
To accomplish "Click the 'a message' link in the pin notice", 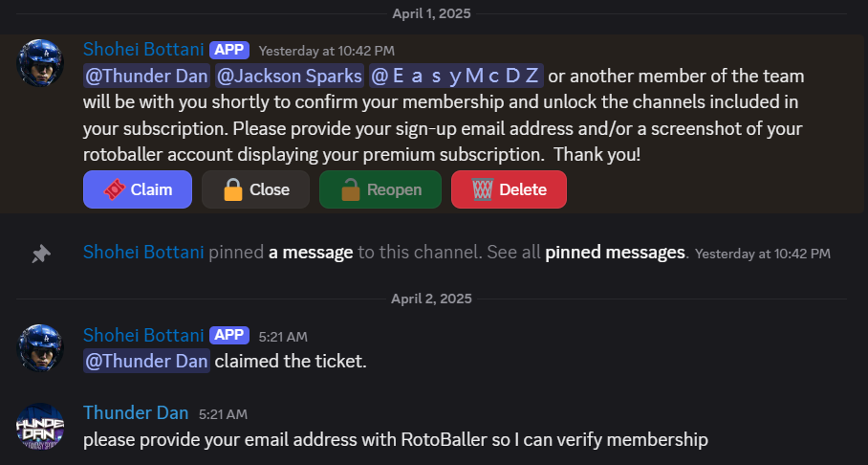I will tap(311, 253).
